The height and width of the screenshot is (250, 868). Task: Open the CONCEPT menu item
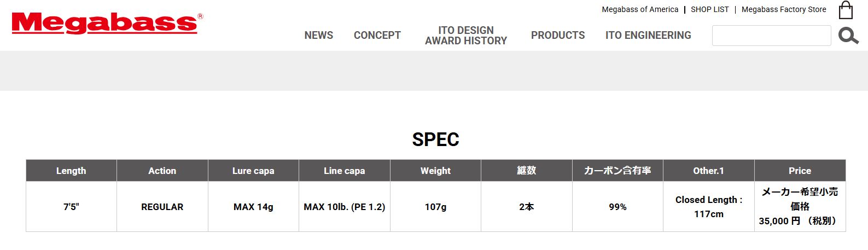coord(377,35)
